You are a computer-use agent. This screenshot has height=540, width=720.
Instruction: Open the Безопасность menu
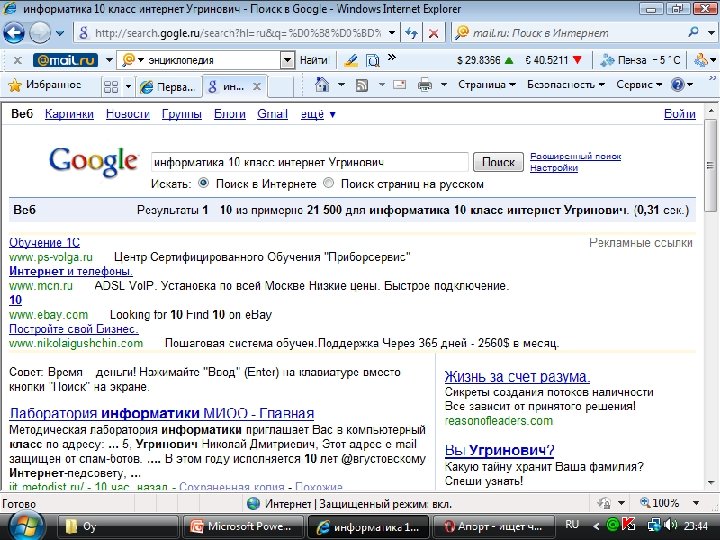tap(566, 84)
